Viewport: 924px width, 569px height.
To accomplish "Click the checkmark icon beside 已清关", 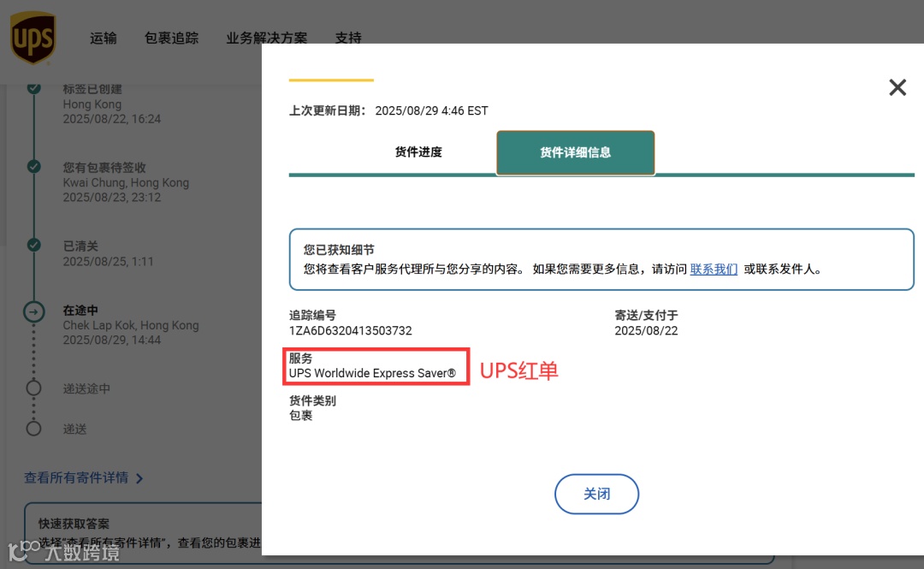I will (x=34, y=245).
